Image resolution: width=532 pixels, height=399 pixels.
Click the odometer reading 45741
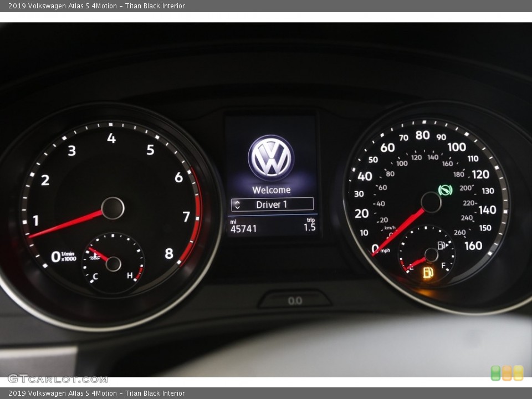[x=244, y=229]
